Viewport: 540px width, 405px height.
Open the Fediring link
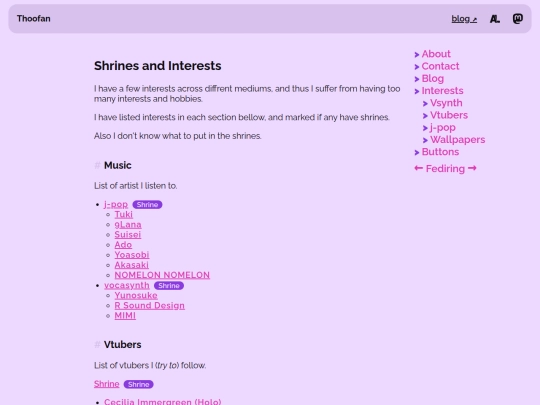pos(445,169)
